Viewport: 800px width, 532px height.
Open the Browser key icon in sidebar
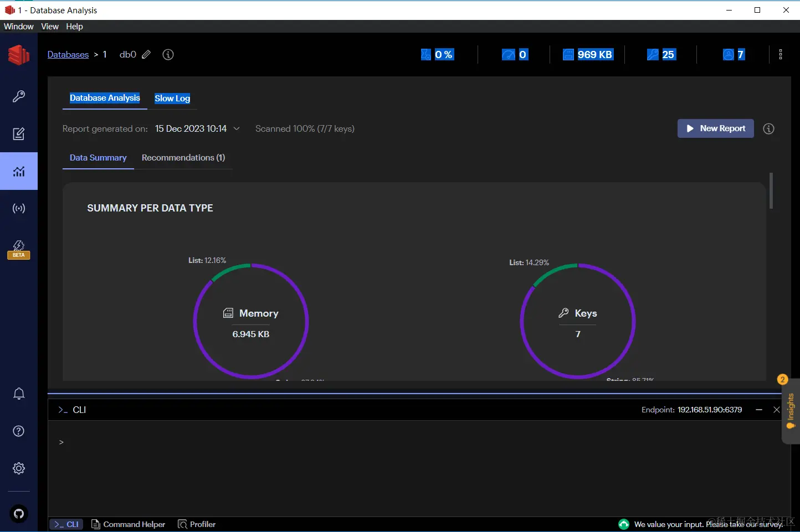pos(19,96)
